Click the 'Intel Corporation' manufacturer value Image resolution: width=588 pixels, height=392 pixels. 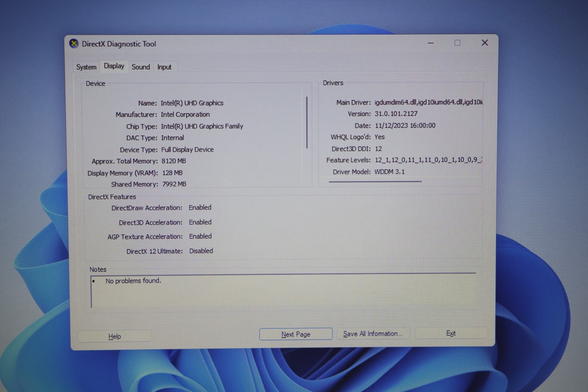click(x=185, y=114)
